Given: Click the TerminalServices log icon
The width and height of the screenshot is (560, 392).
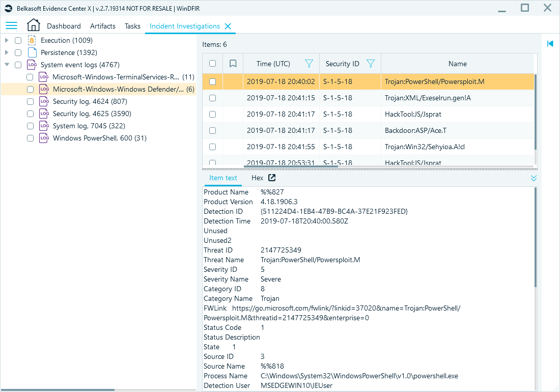Looking at the screenshot, I should tap(44, 77).
